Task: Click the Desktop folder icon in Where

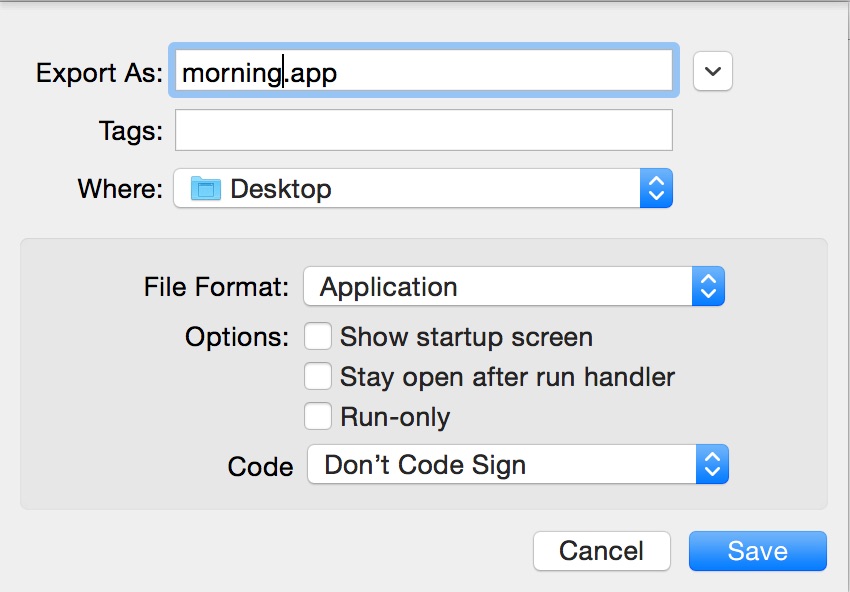Action: point(205,188)
